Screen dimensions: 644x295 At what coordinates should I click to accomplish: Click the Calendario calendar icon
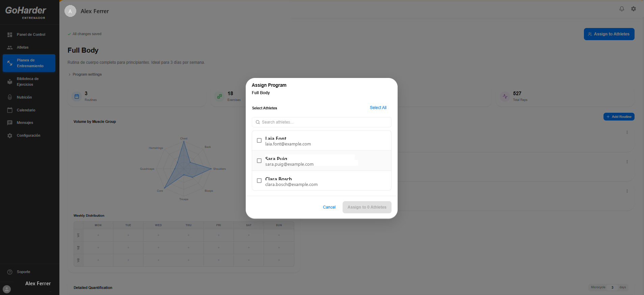pos(10,110)
